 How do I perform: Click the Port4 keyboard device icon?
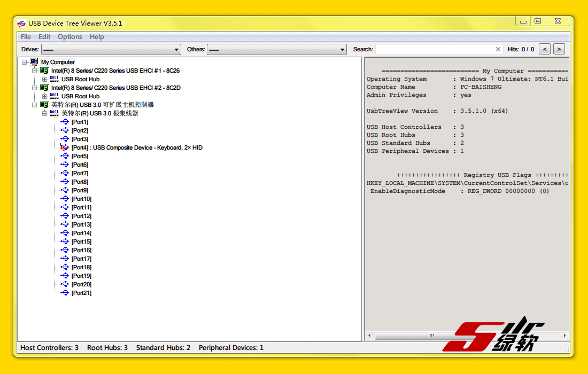pyautogui.click(x=65, y=147)
